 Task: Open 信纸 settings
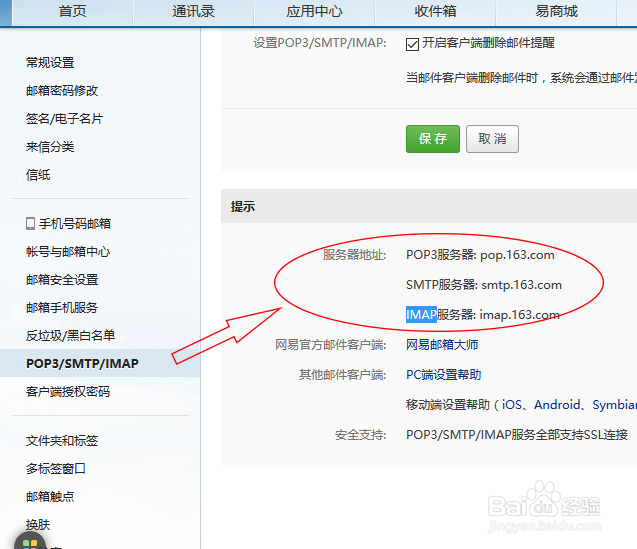pos(38,175)
